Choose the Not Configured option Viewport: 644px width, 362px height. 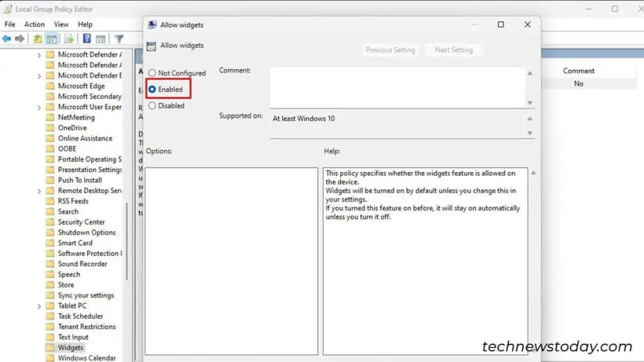tap(152, 73)
